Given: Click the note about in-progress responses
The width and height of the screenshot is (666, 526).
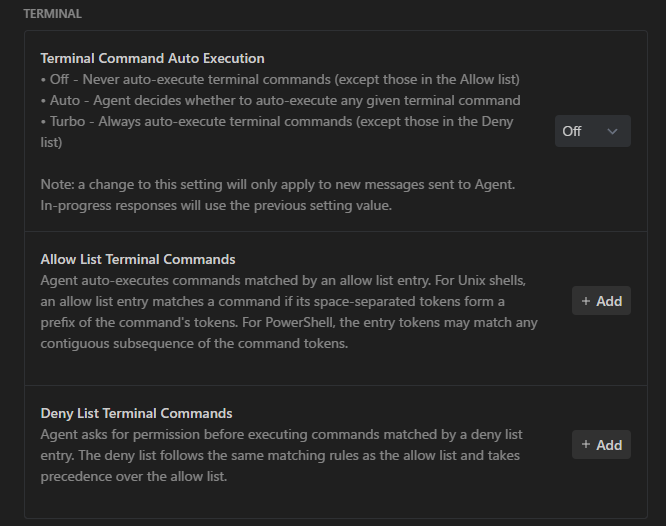Looking at the screenshot, I should (215, 206).
